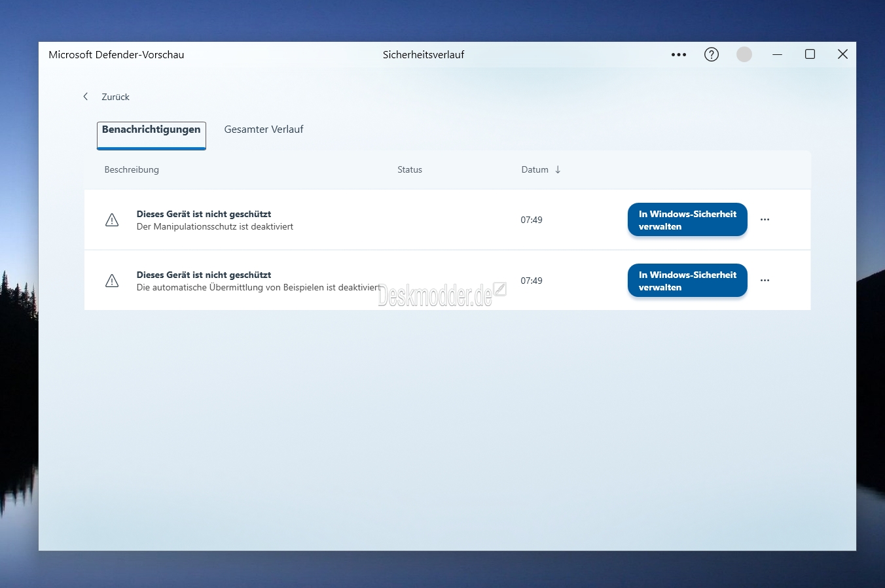Screen dimensions: 885x588
Task: Click the Beschreibung column header
Action: pos(132,169)
